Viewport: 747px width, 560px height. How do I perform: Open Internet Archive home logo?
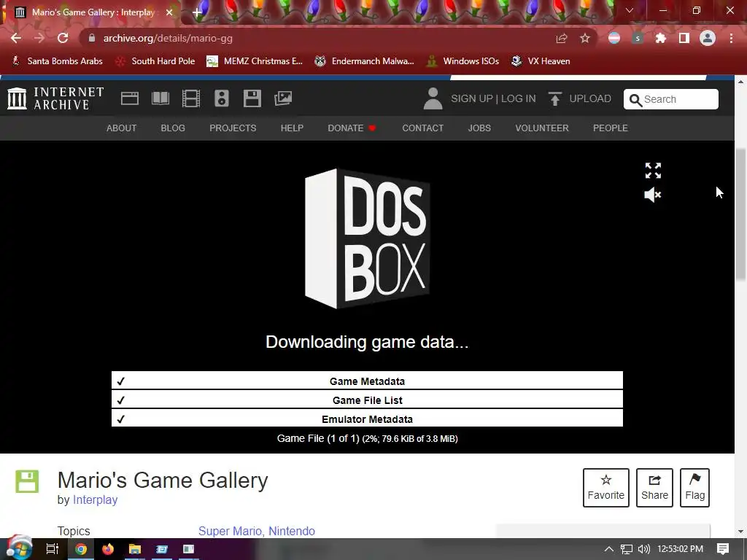(55, 98)
